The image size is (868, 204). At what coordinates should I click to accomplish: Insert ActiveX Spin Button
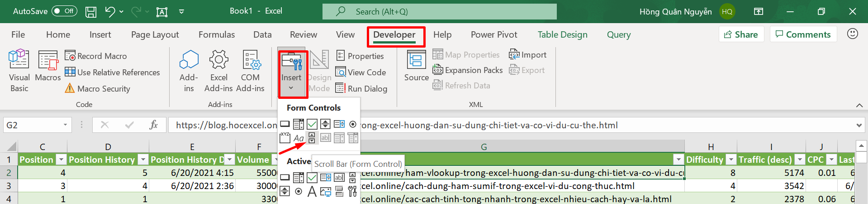pyautogui.click(x=285, y=192)
